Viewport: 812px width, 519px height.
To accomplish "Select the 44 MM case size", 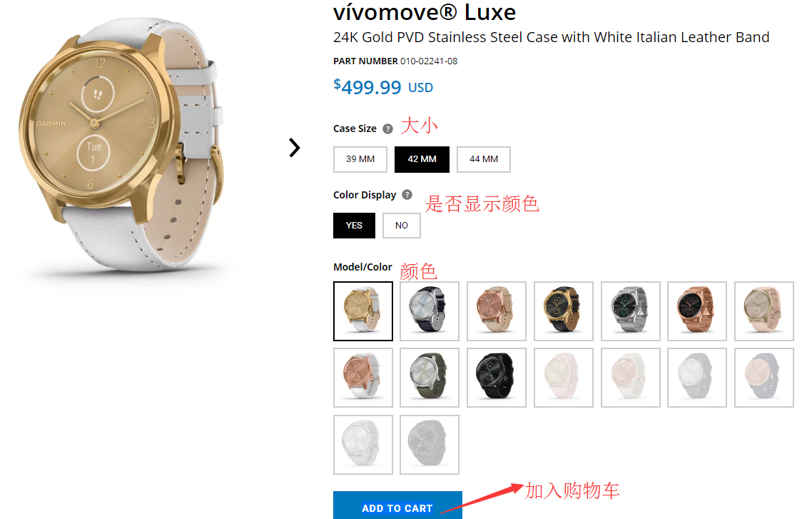I will coord(484,159).
